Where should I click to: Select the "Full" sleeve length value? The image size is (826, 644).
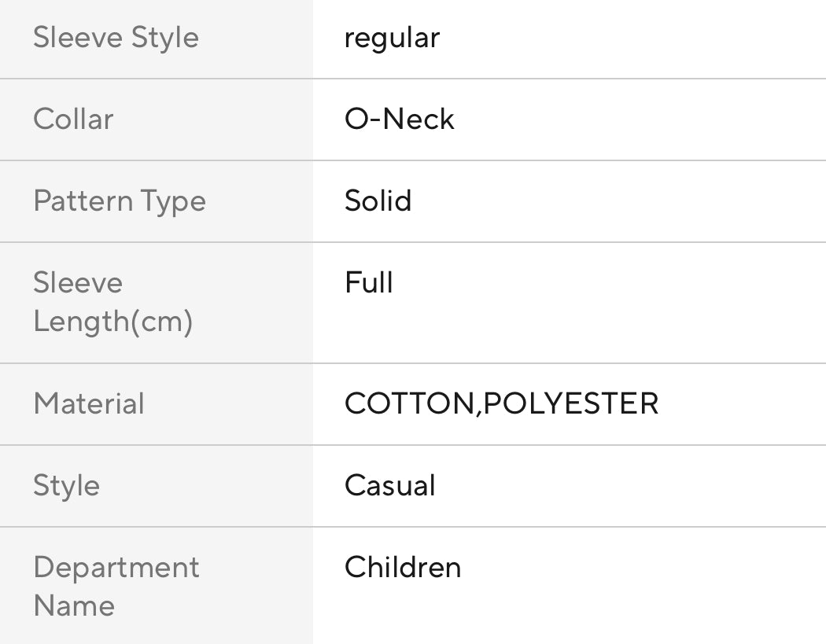tap(368, 283)
